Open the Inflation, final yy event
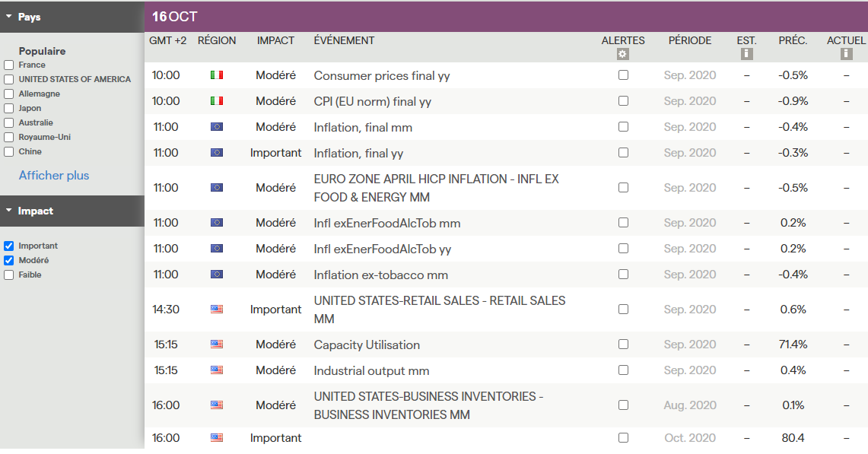 point(358,153)
